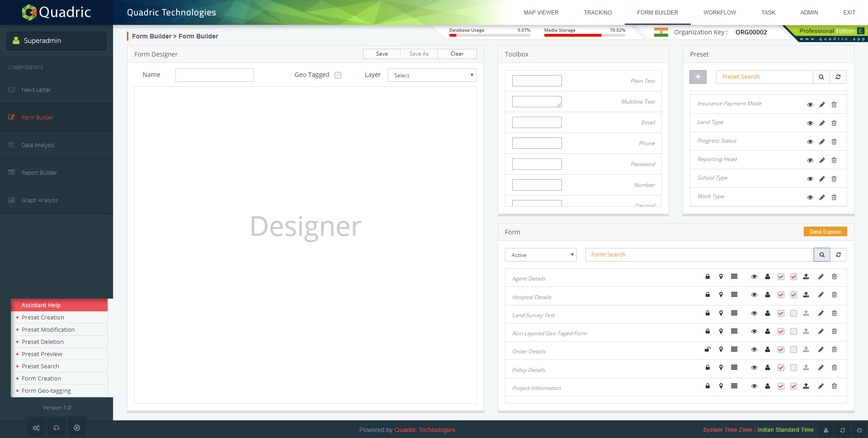868x438 pixels.
Task: Click upload icon for Project Information
Action: [x=806, y=386]
